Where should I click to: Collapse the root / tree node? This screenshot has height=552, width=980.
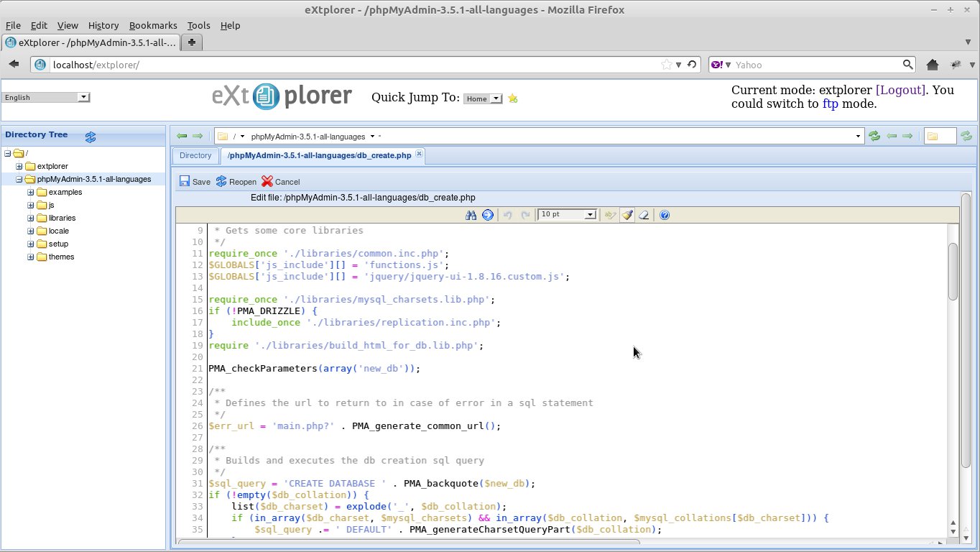click(x=8, y=153)
